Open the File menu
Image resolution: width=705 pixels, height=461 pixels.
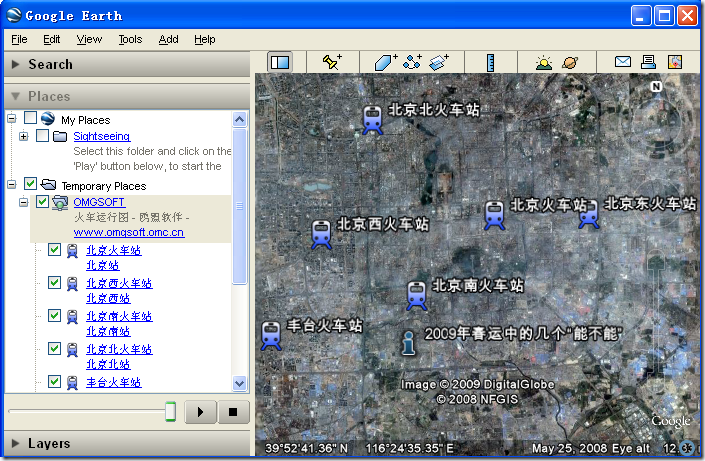[x=19, y=40]
